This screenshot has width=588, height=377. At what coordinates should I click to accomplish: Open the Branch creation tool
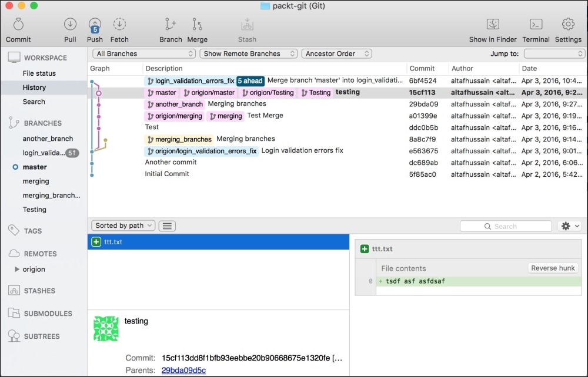pyautogui.click(x=171, y=26)
